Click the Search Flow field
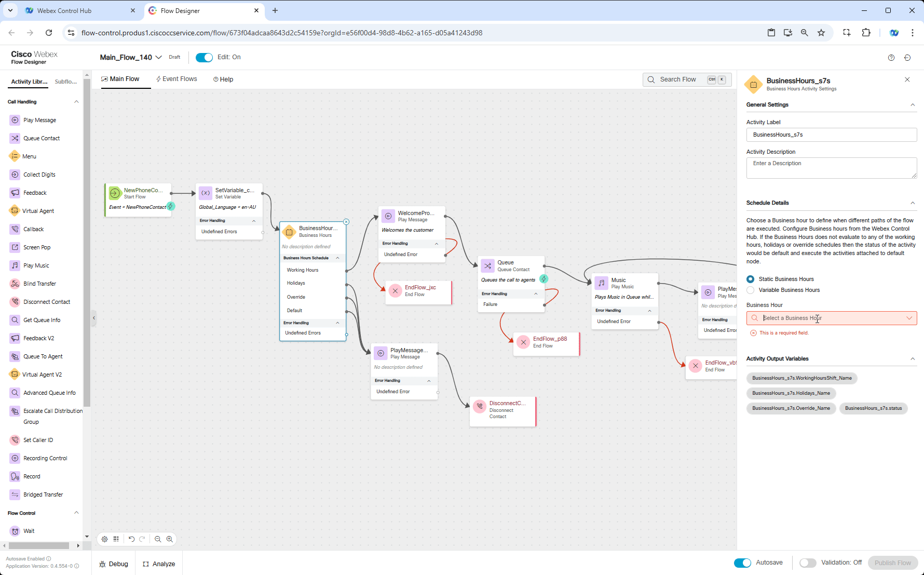 [x=687, y=79]
